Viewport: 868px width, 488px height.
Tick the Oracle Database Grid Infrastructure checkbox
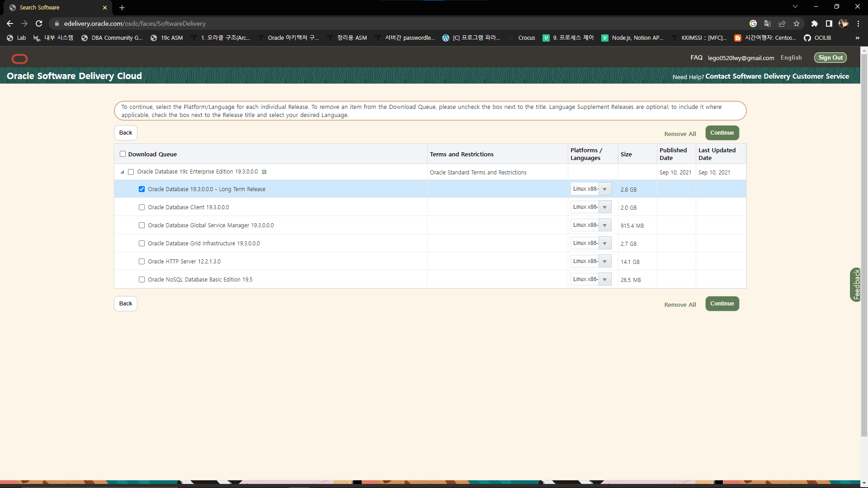pos(142,244)
